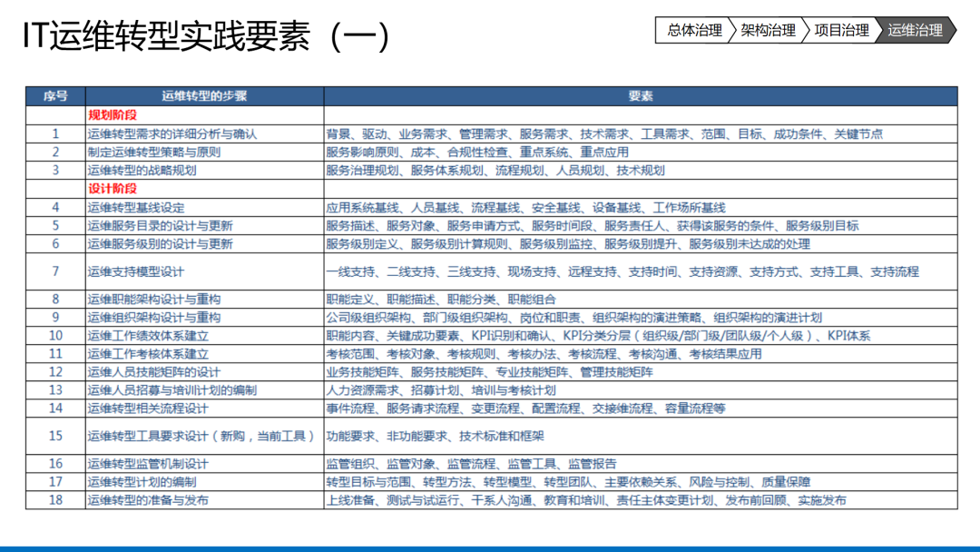Open the 项目治理 navigation step
Image resolution: width=980 pixels, height=552 pixels.
pos(840,30)
